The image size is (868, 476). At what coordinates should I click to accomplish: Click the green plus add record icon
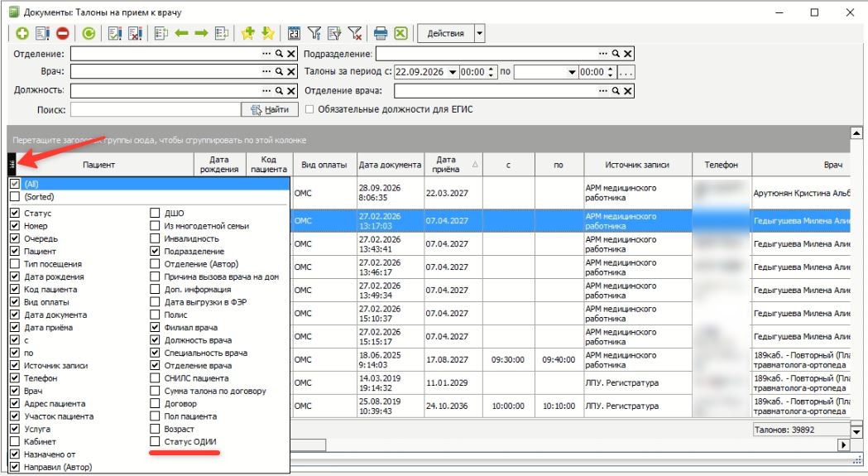22,33
